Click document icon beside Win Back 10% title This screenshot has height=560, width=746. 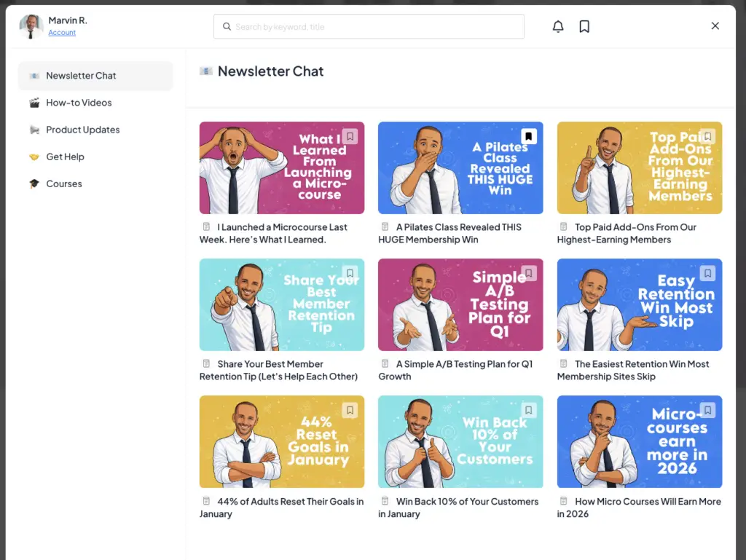click(x=385, y=501)
